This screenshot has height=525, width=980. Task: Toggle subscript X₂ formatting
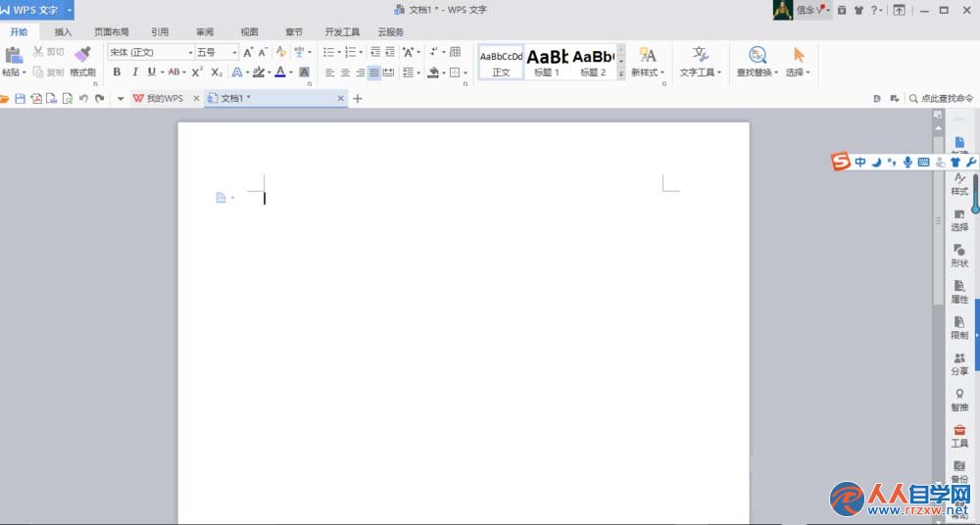pyautogui.click(x=217, y=72)
